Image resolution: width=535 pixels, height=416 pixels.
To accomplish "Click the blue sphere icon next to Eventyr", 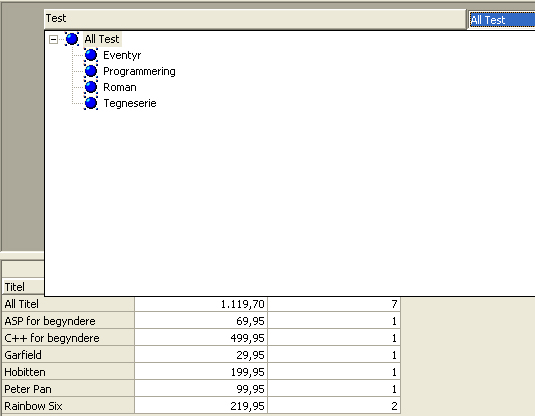I will pyautogui.click(x=91, y=55).
